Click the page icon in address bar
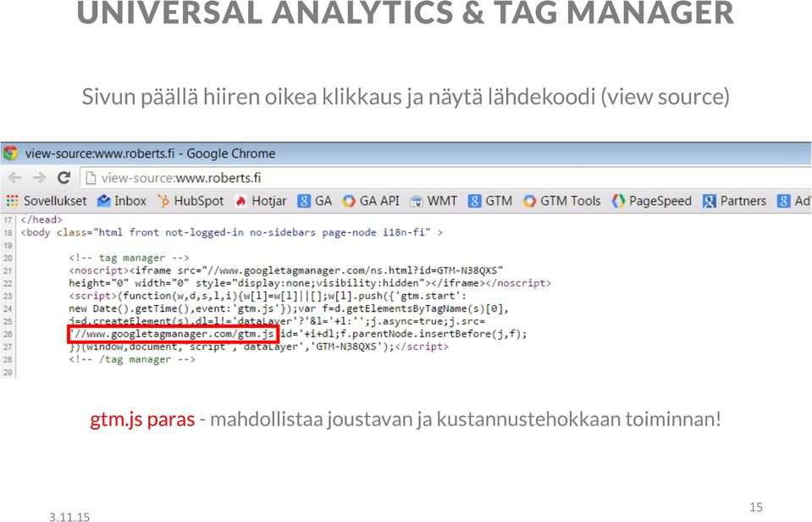The image size is (812, 522). (x=91, y=178)
